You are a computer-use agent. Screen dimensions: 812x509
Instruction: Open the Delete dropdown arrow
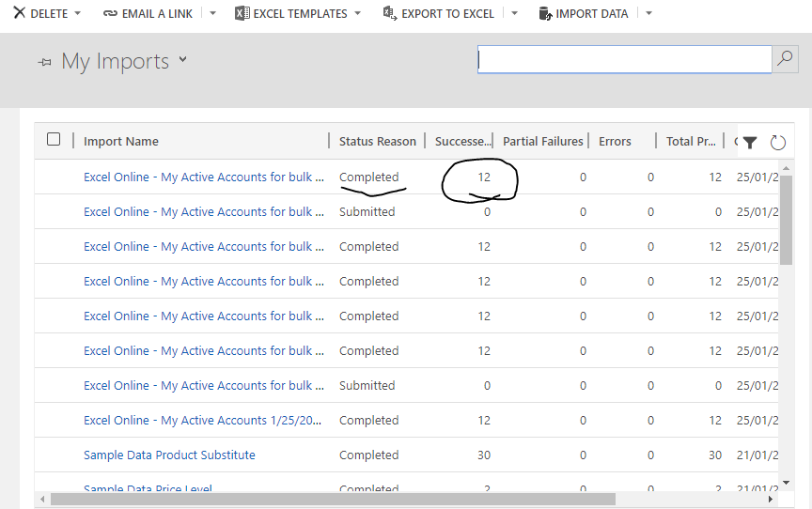[78, 13]
